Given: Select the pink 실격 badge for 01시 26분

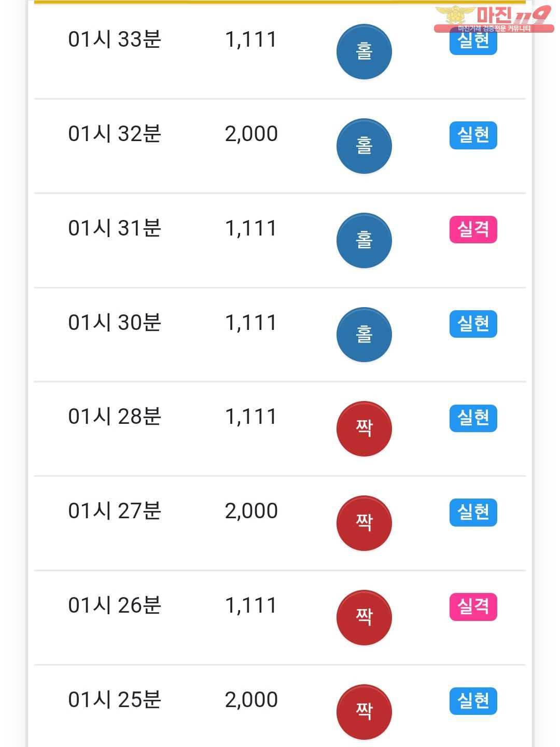Looking at the screenshot, I should [x=473, y=607].
